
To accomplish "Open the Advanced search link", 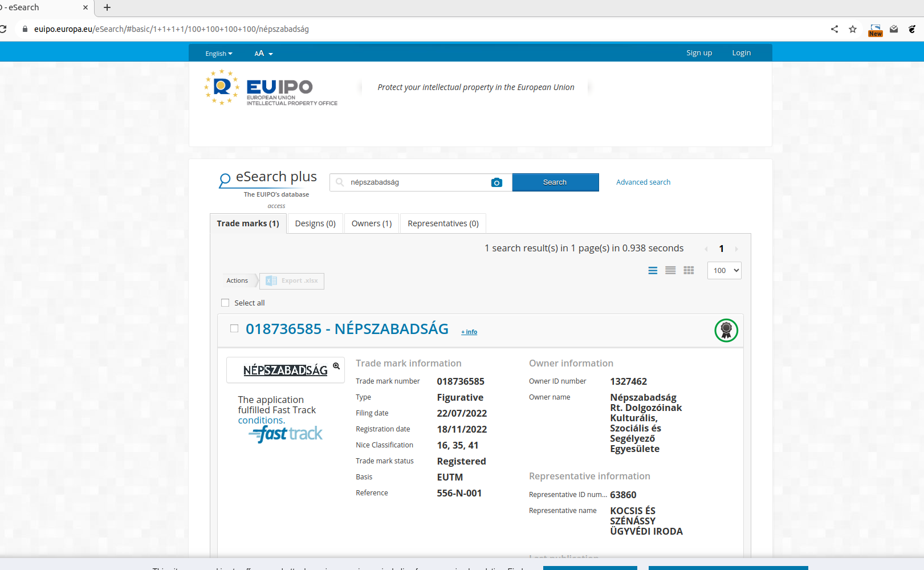I will 643,182.
